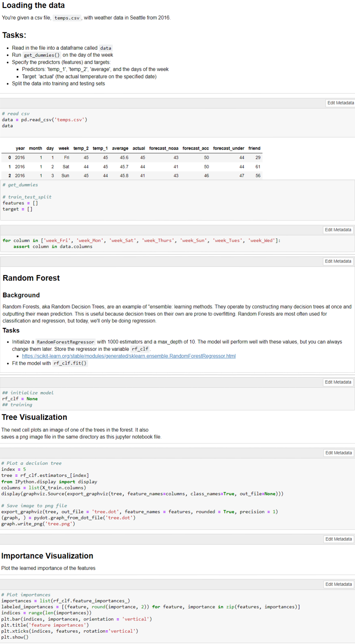This screenshot has height=644, width=355.
Task: Click the average value 45.8 in the table
Action: tap(124, 176)
